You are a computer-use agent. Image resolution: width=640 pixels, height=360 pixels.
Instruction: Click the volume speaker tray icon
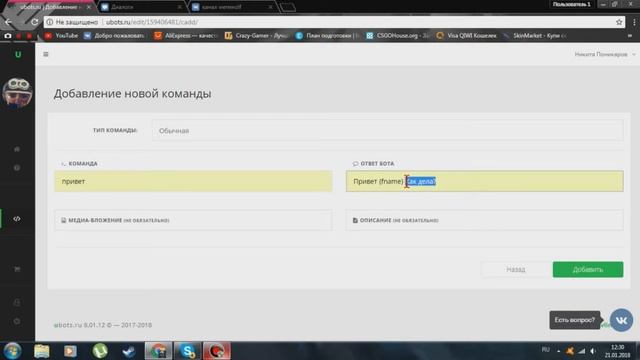click(593, 351)
